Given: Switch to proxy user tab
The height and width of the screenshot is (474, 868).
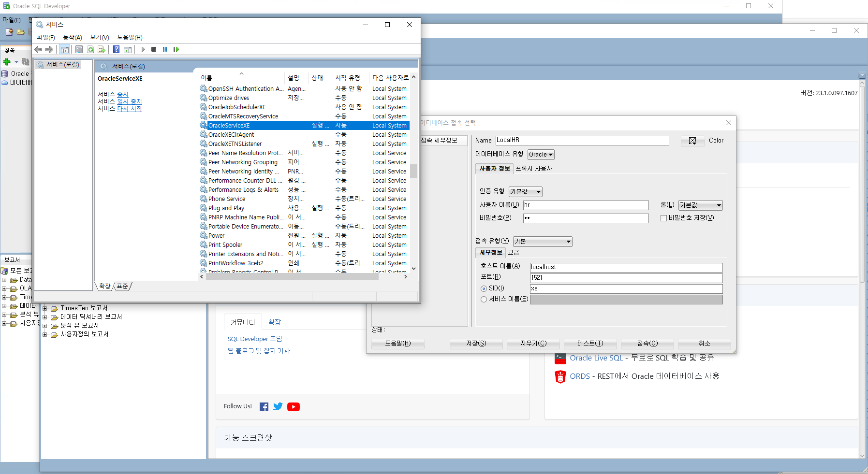Looking at the screenshot, I should (534, 169).
